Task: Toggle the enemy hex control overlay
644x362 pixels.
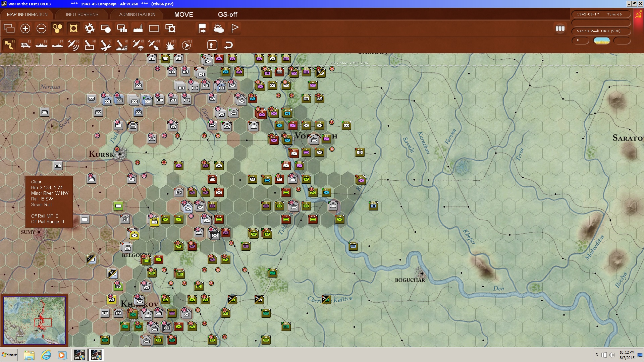Action: pyautogui.click(x=73, y=28)
